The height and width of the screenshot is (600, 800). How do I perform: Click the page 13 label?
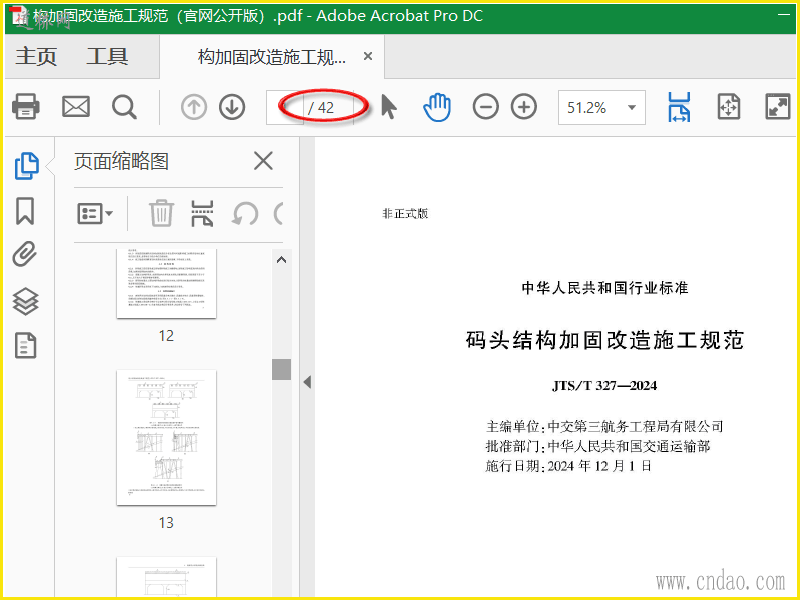166,522
